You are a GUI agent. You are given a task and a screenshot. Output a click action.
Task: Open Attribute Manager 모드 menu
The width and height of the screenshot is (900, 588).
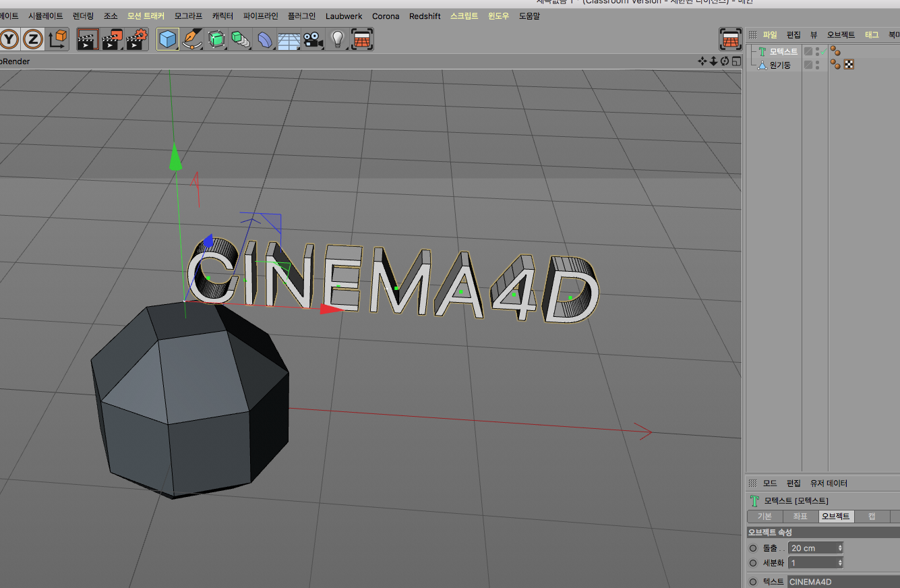pyautogui.click(x=770, y=483)
